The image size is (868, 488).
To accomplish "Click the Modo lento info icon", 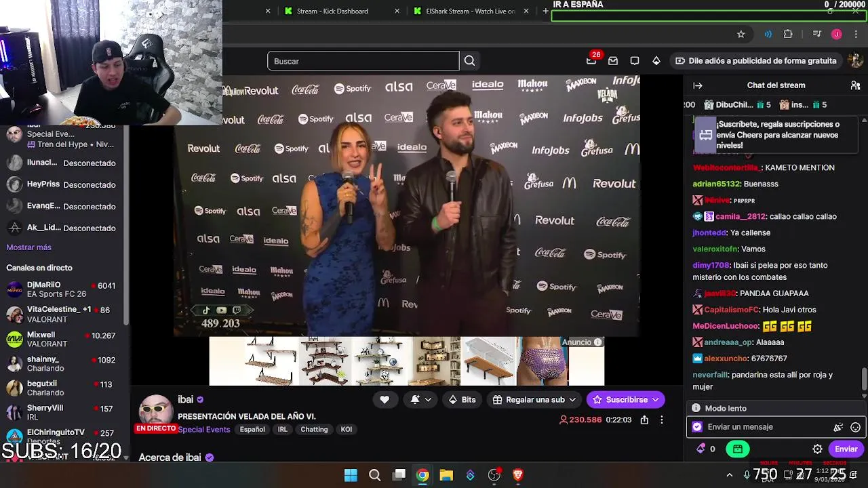I will (x=696, y=408).
